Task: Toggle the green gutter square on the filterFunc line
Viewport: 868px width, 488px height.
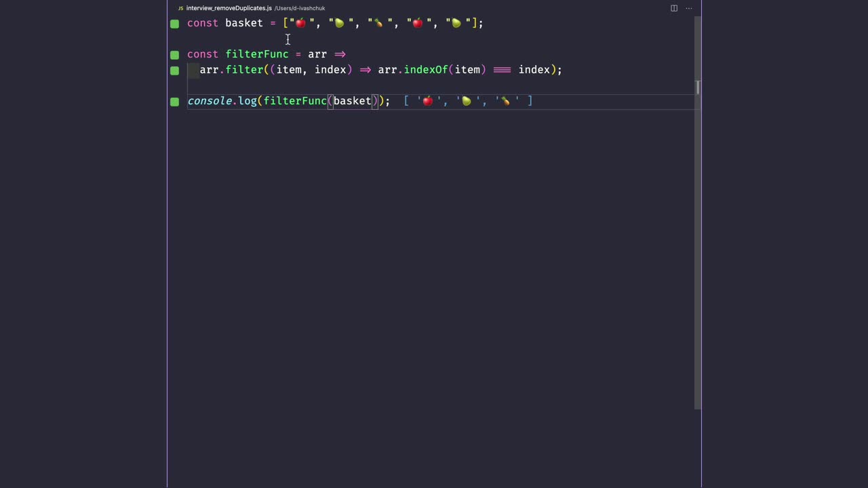Action: click(x=174, y=54)
